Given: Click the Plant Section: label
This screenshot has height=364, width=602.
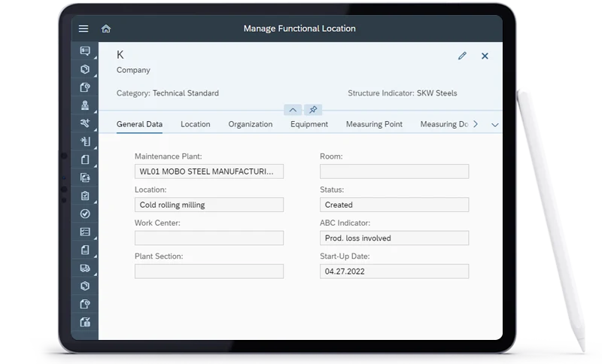Looking at the screenshot, I should [159, 256].
